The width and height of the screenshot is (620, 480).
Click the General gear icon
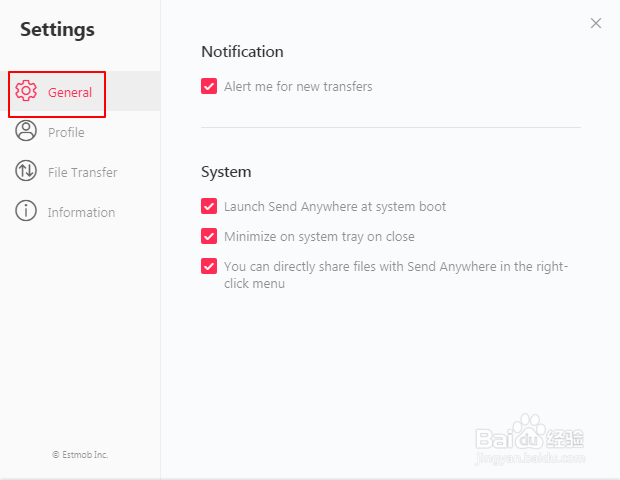pyautogui.click(x=26, y=92)
